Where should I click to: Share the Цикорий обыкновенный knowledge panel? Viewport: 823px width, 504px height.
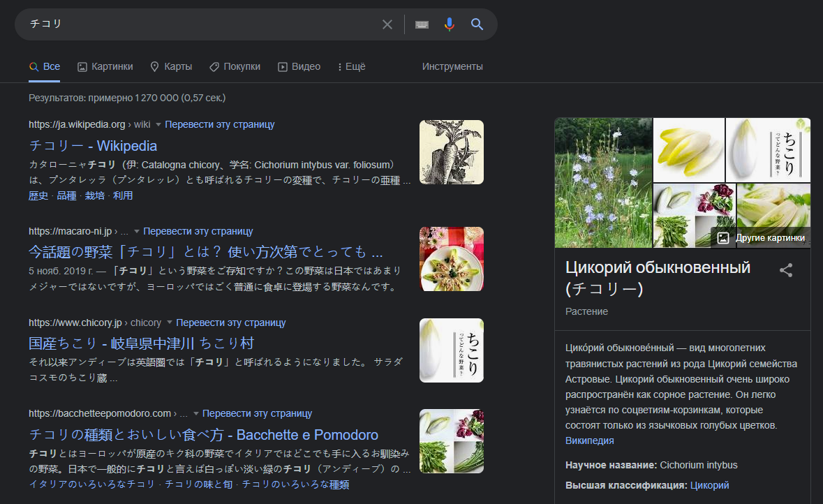pos(786,270)
